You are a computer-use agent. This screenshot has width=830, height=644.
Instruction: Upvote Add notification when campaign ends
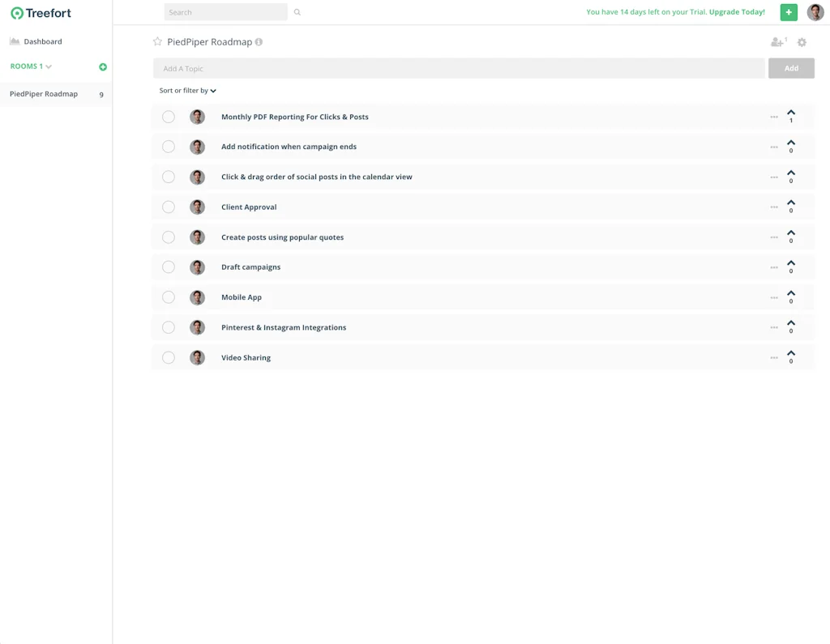point(791,143)
